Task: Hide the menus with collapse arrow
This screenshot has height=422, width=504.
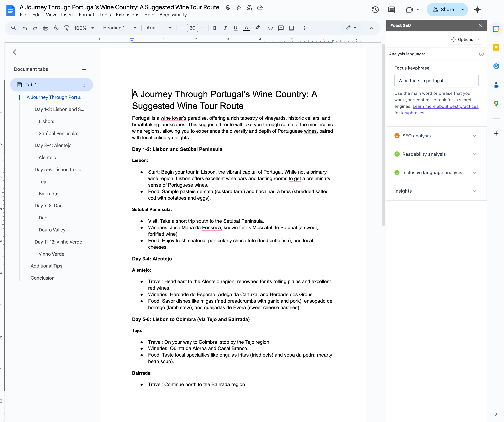Action: 371,28
